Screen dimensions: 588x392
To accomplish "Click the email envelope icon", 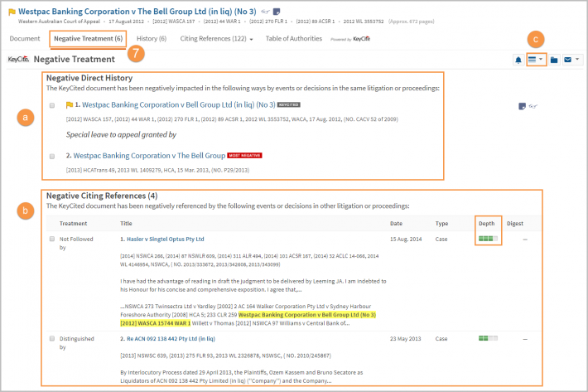I will pyautogui.click(x=568, y=60).
